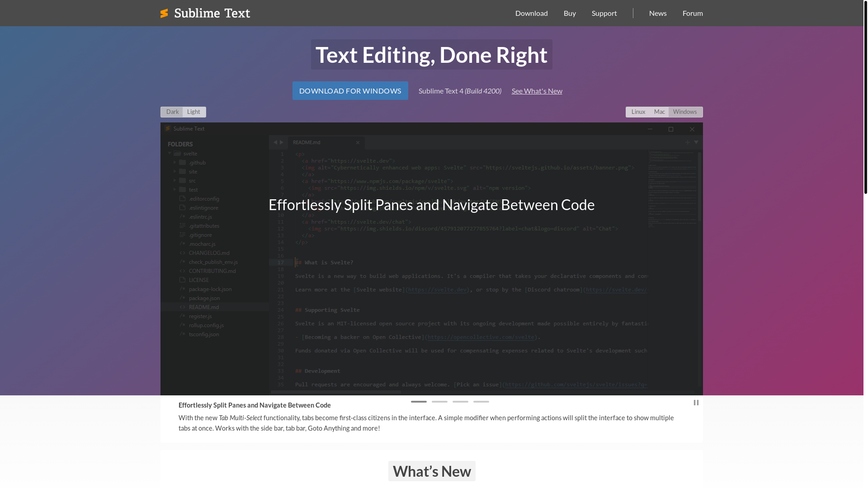This screenshot has height=488, width=868.
Task: Click the file icon next to .eslintignore
Action: [183, 208]
